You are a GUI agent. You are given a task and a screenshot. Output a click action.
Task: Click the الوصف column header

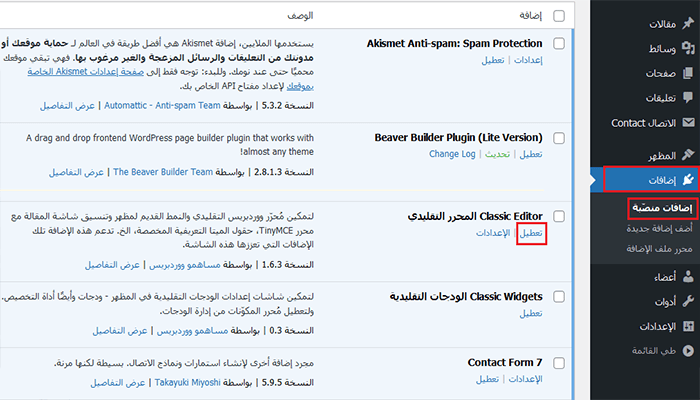(300, 16)
